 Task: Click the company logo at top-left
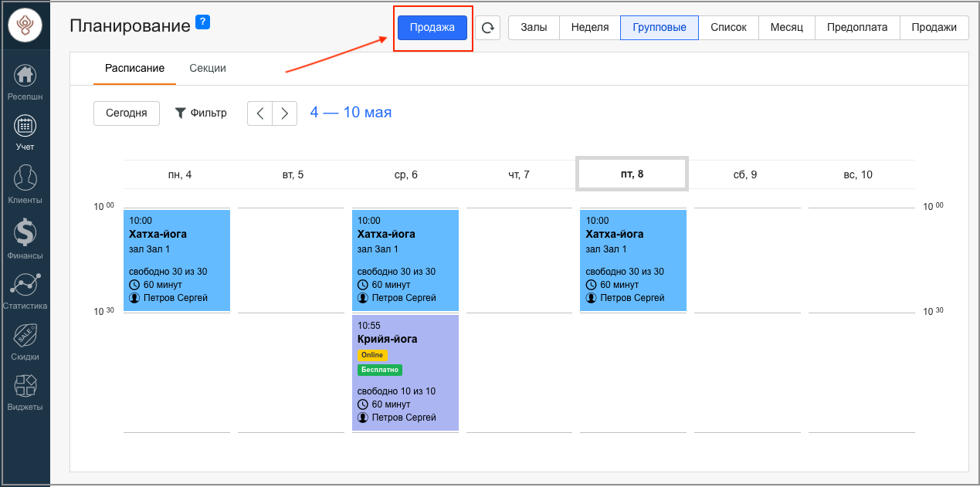[x=25, y=25]
